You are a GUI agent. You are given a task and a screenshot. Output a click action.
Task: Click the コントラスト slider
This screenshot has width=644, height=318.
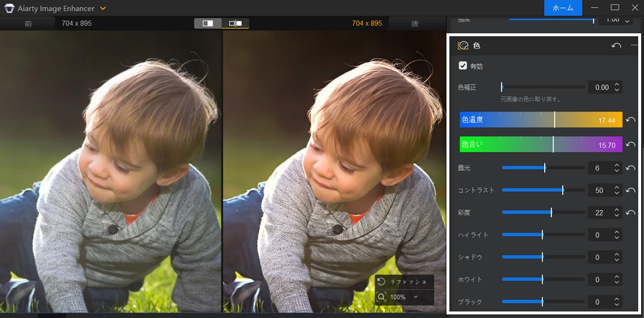pos(543,190)
